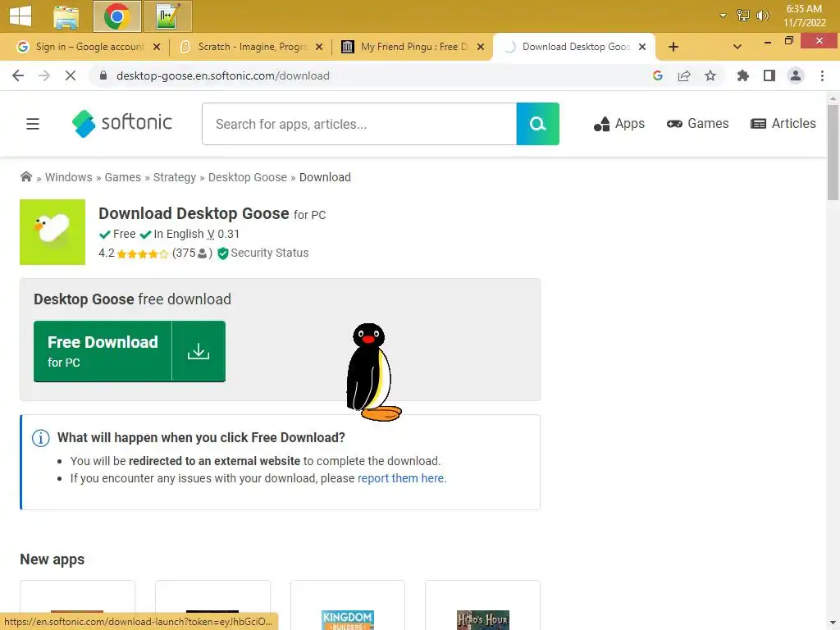
Task: Go forward in browser history
Action: (44, 75)
